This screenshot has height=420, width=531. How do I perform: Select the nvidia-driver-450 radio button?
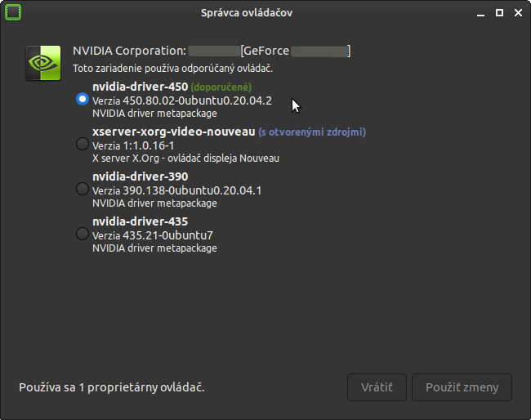click(x=82, y=99)
